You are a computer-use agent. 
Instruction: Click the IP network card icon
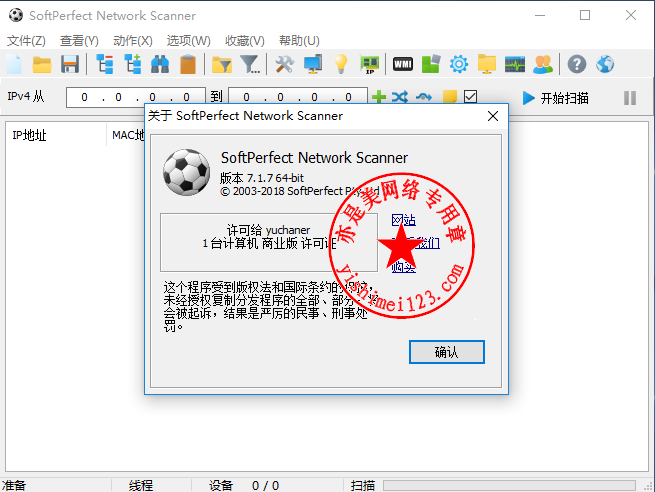pos(370,65)
